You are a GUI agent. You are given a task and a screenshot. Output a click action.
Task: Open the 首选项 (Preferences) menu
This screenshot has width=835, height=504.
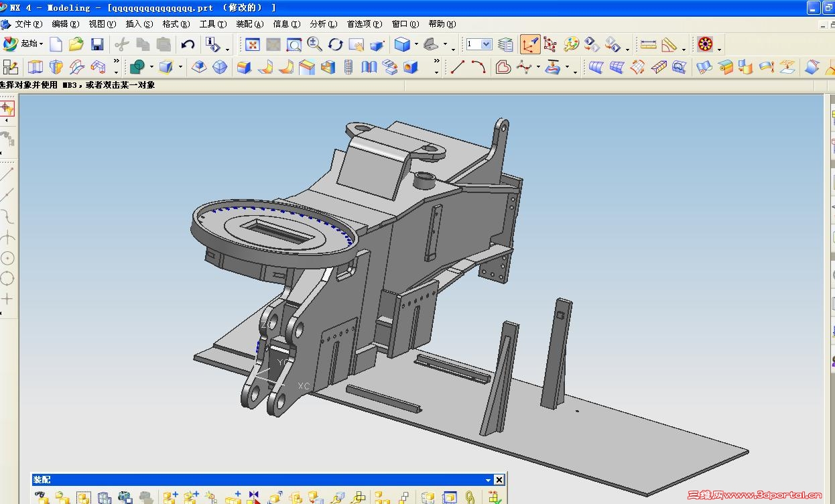coord(365,24)
